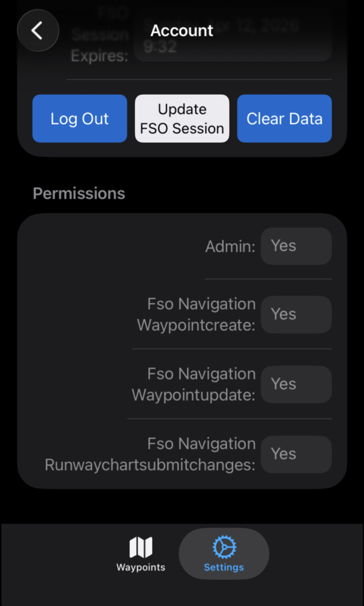Click the Fso Navigation Waypointcreate label
Viewport: 364px width, 606px height.
click(x=197, y=315)
